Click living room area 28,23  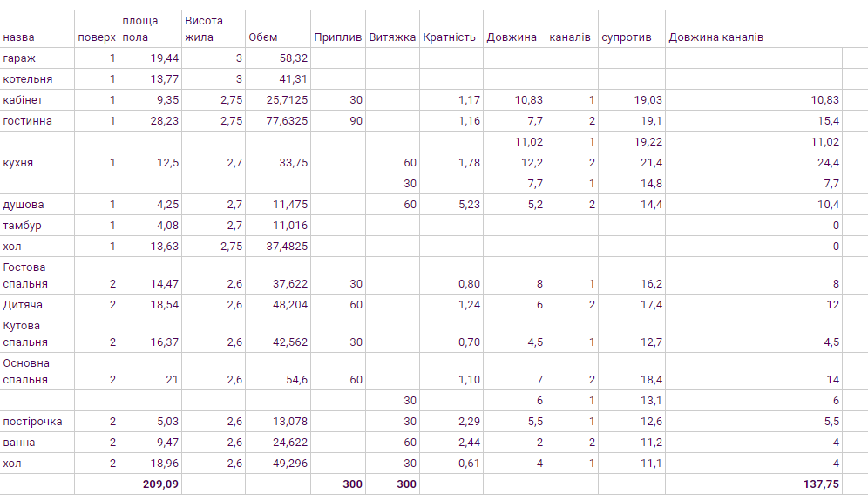150,121
